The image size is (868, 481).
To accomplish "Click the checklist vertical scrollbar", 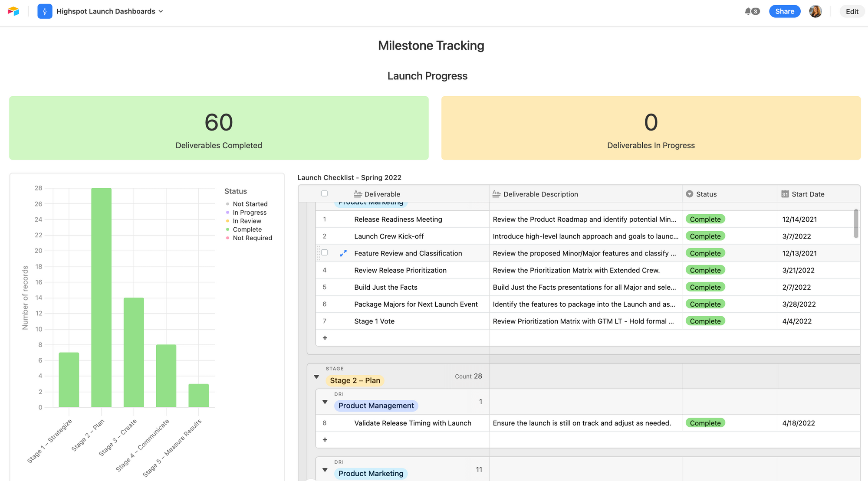I will 856,223.
